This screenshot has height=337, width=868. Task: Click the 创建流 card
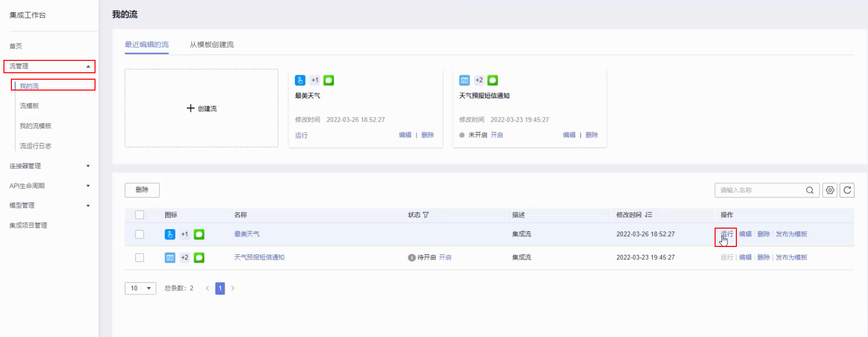coord(201,108)
